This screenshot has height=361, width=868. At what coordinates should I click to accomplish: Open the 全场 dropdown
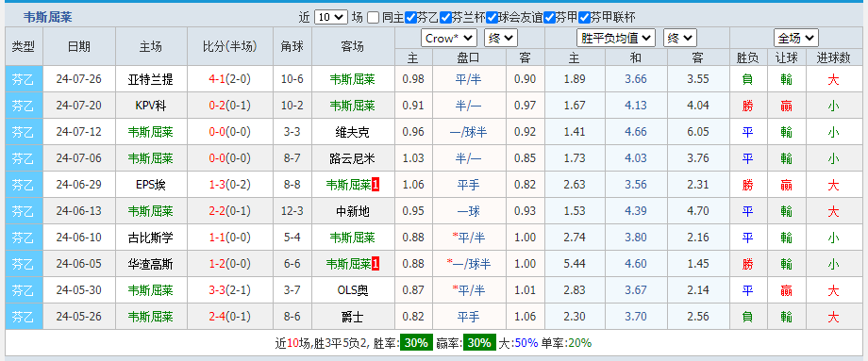(796, 38)
